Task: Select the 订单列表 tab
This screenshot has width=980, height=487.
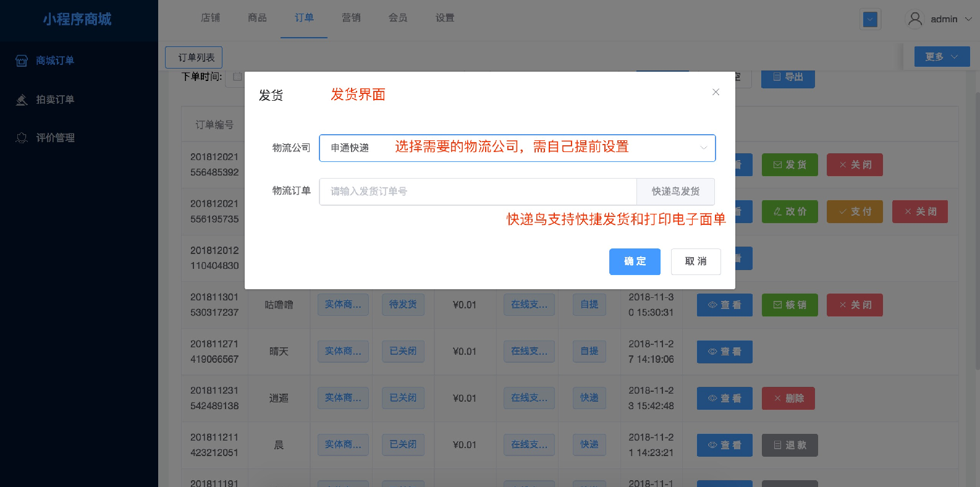Action: click(x=194, y=57)
